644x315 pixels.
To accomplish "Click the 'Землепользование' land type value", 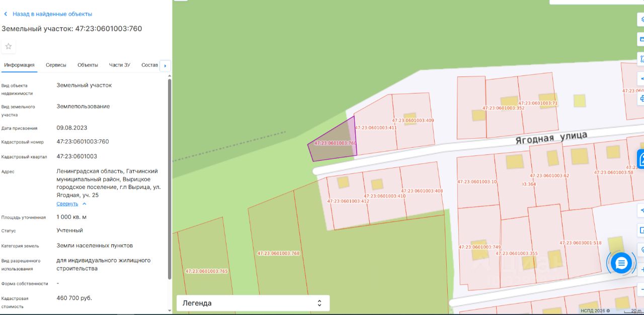I will (x=83, y=107).
